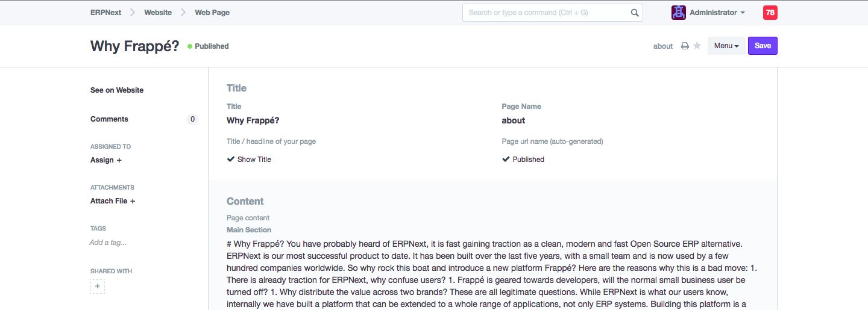
Task: Open See on Website link
Action: [x=117, y=90]
